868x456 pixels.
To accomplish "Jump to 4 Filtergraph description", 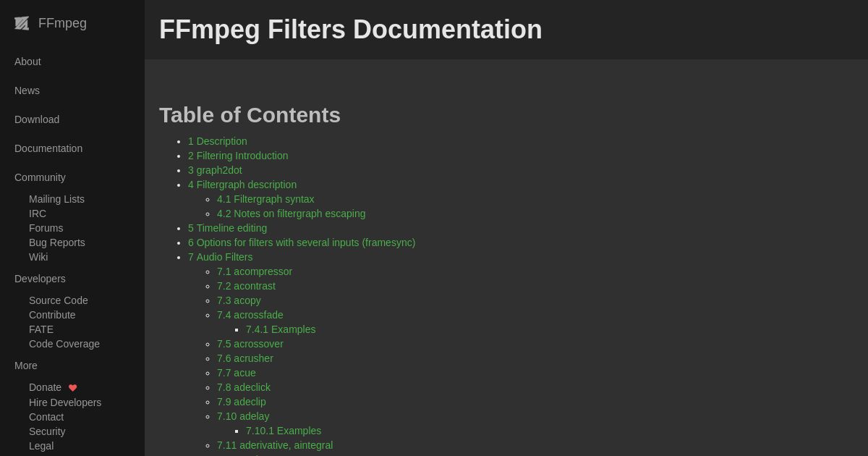I will (x=242, y=185).
